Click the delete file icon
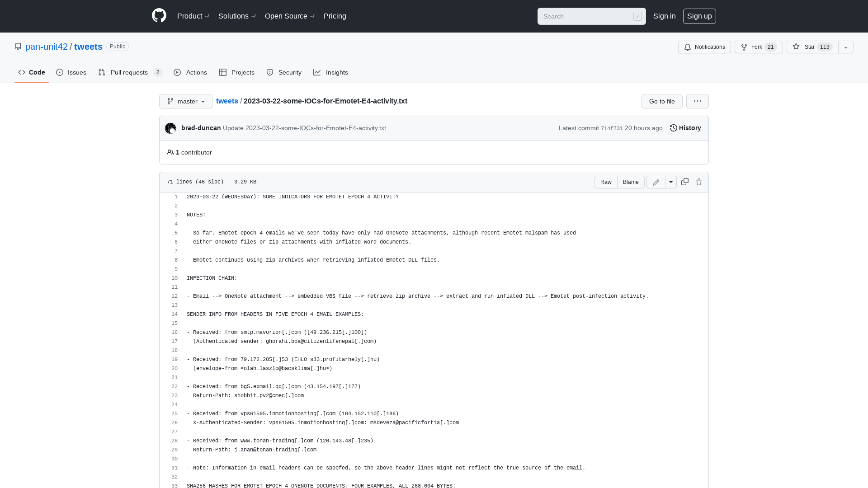 pyautogui.click(x=698, y=182)
